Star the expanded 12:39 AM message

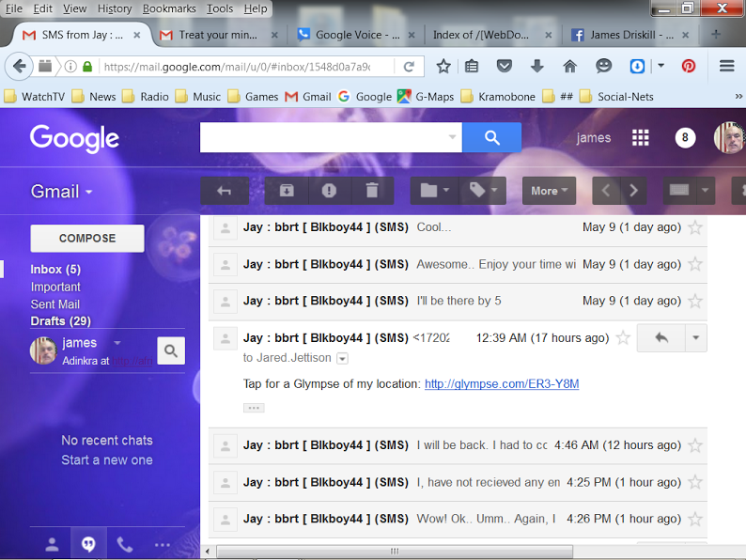[x=623, y=338]
